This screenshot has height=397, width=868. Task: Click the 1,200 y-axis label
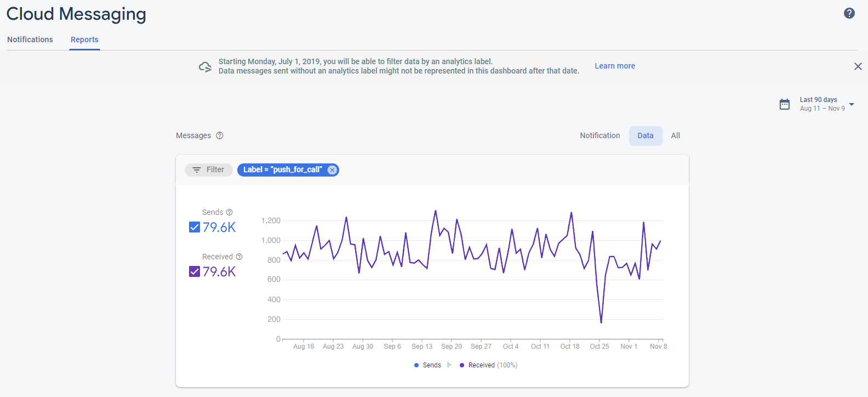pos(271,220)
